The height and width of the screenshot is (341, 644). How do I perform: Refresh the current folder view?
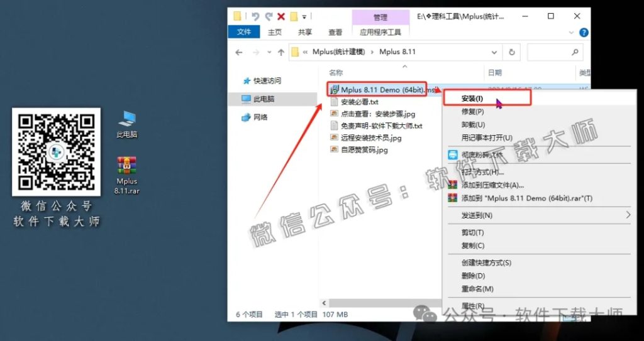pyautogui.click(x=512, y=52)
